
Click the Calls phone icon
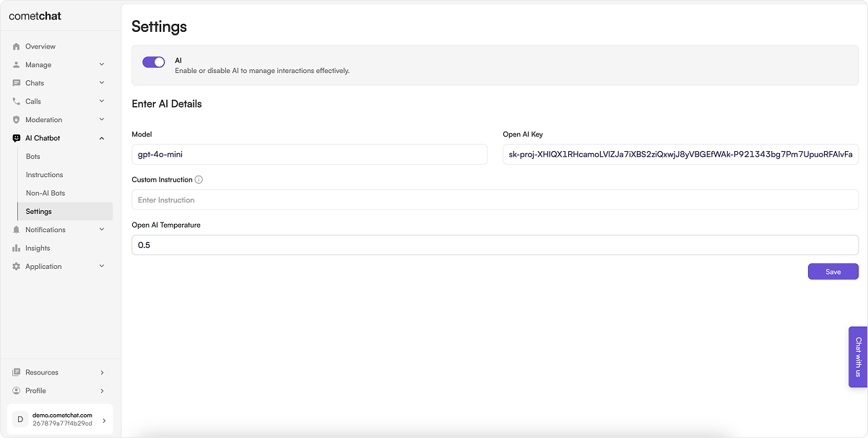click(17, 101)
